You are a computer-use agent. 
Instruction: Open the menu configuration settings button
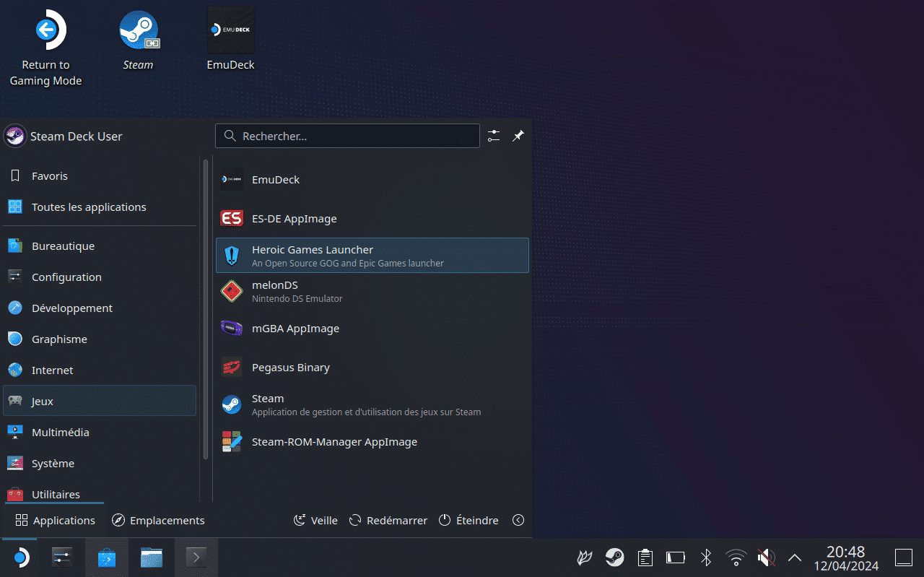tap(494, 136)
